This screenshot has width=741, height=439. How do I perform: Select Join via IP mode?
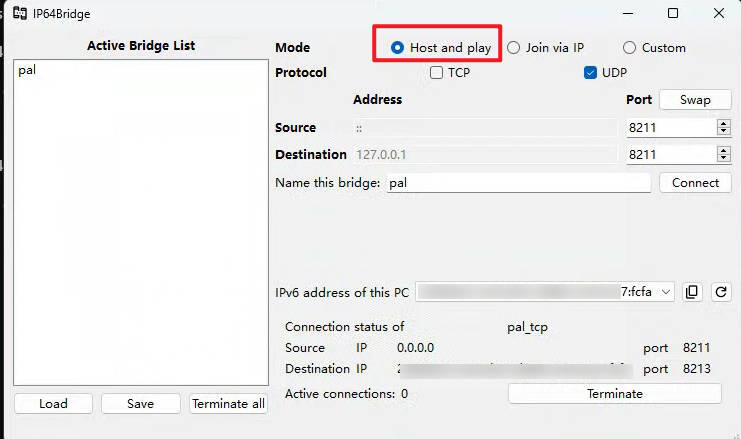(x=514, y=48)
